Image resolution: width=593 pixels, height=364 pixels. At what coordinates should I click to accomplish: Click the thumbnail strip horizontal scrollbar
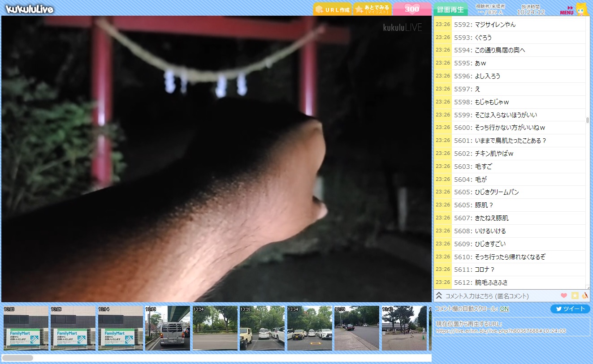[x=18, y=358]
